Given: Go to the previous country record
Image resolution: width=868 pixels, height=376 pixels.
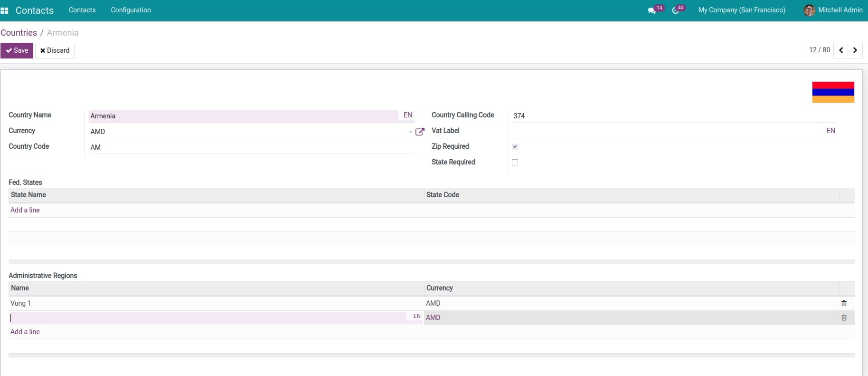Looking at the screenshot, I should 841,50.
